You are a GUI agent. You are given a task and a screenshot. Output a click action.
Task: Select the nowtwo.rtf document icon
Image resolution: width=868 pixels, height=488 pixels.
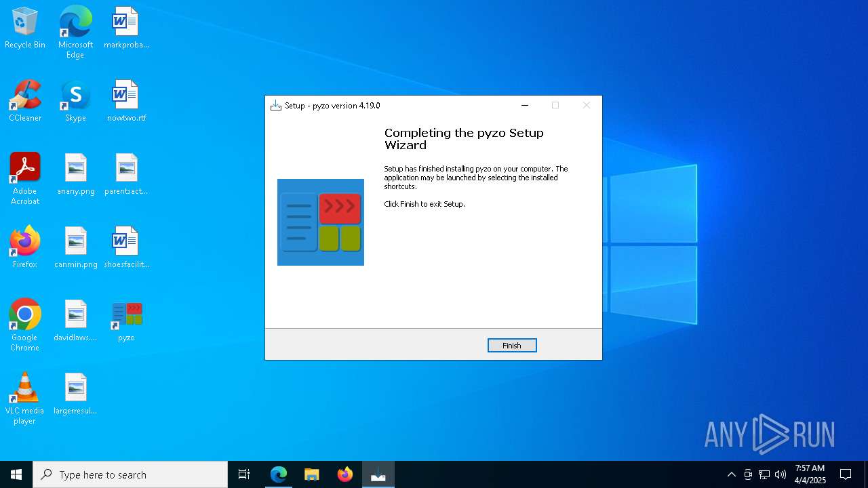click(126, 101)
